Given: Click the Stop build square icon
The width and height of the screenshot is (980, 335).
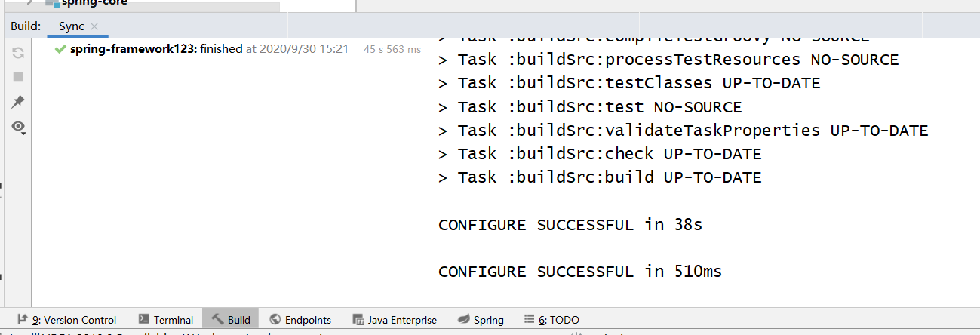Looking at the screenshot, I should pyautogui.click(x=18, y=77).
